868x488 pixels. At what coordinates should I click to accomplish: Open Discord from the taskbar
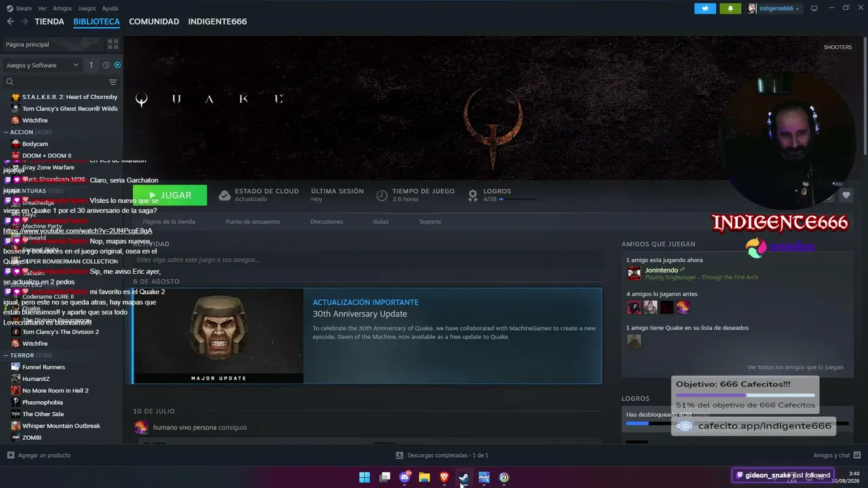pyautogui.click(x=405, y=477)
